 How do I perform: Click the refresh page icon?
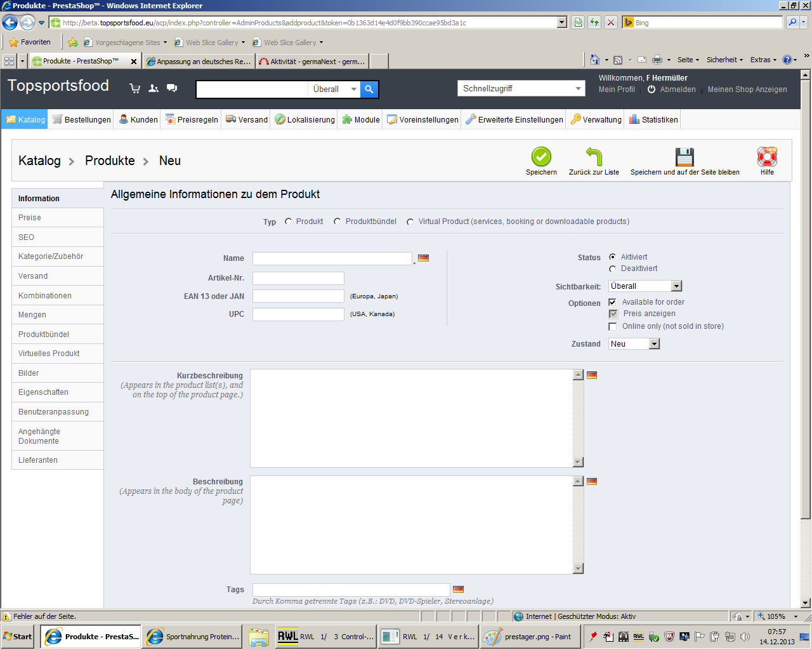pyautogui.click(x=594, y=23)
